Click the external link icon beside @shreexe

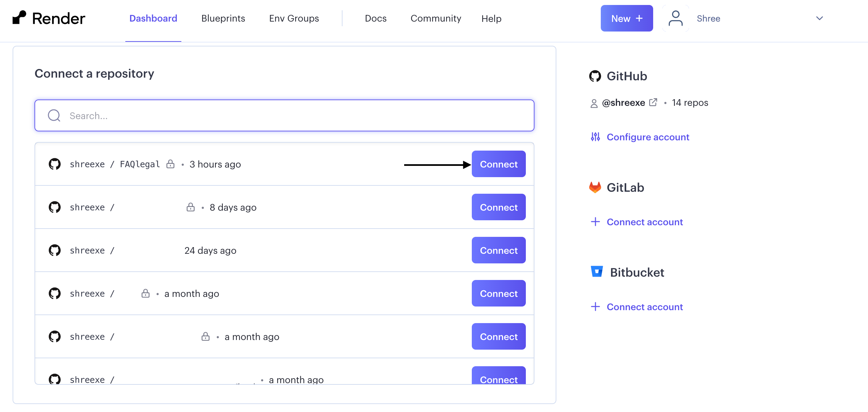click(653, 102)
